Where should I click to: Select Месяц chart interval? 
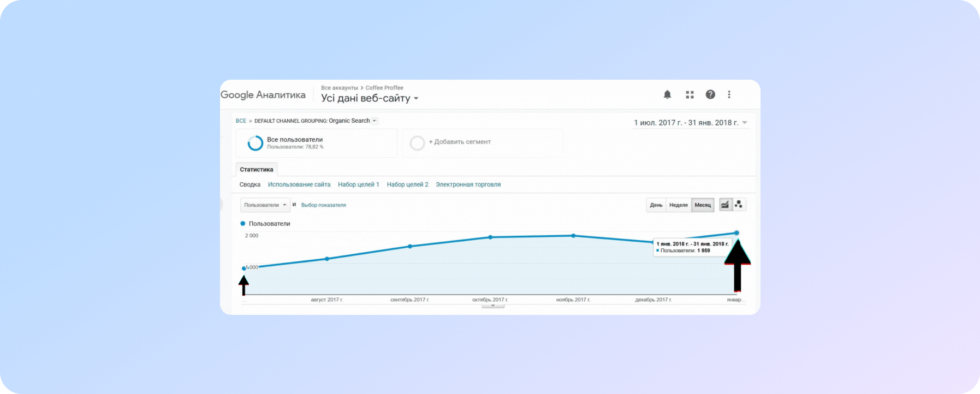[703, 205]
